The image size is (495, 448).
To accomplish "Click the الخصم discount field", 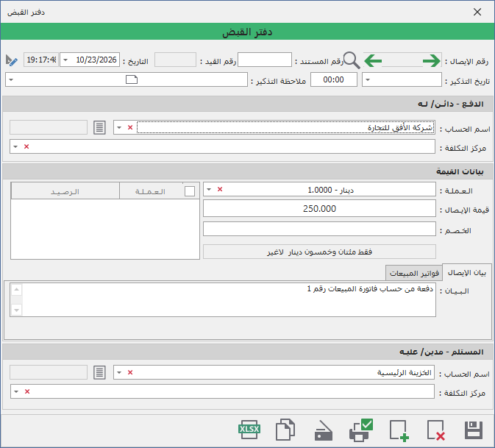I will tap(319, 229).
